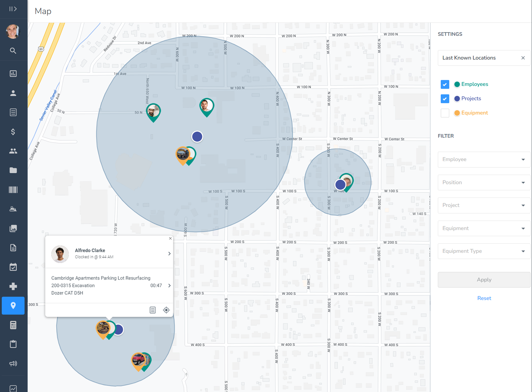The height and width of the screenshot is (392, 532).
Task: Clear the Last Known Locations field
Action: pyautogui.click(x=523, y=58)
